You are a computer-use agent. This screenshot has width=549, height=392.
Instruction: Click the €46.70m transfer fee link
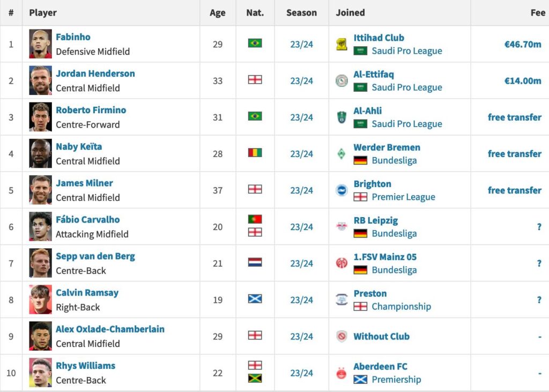[523, 44]
